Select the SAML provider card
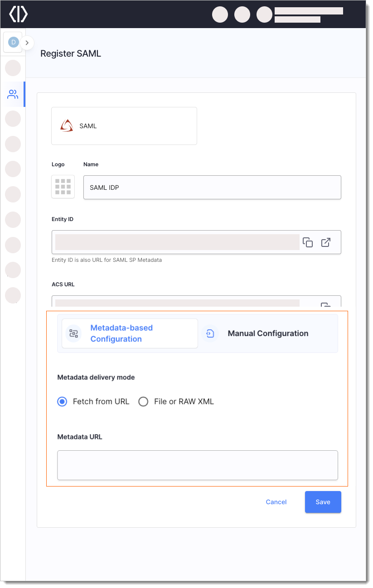The height and width of the screenshot is (588, 373). (124, 126)
